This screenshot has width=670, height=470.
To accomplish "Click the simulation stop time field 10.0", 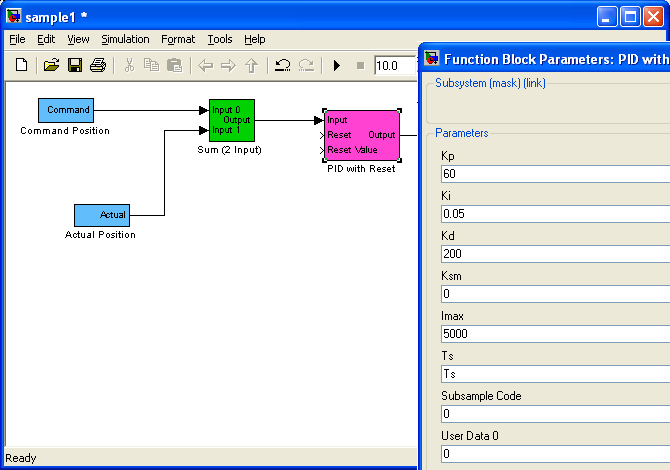I will point(395,65).
